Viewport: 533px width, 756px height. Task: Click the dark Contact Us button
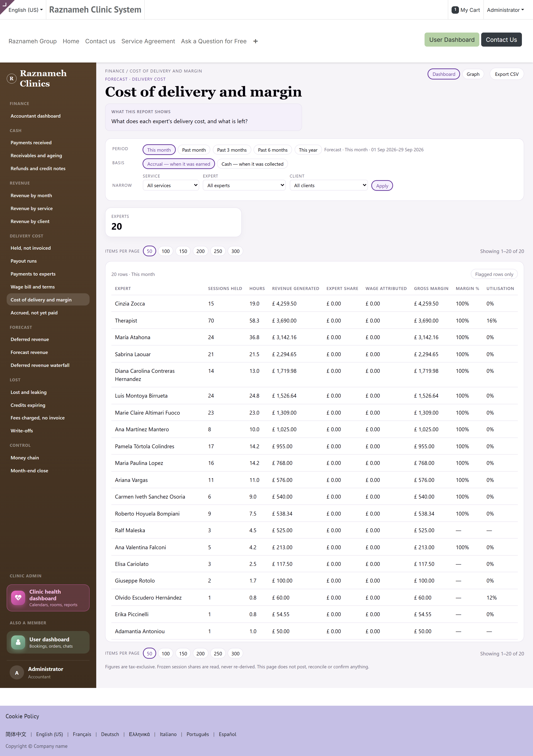pos(501,40)
